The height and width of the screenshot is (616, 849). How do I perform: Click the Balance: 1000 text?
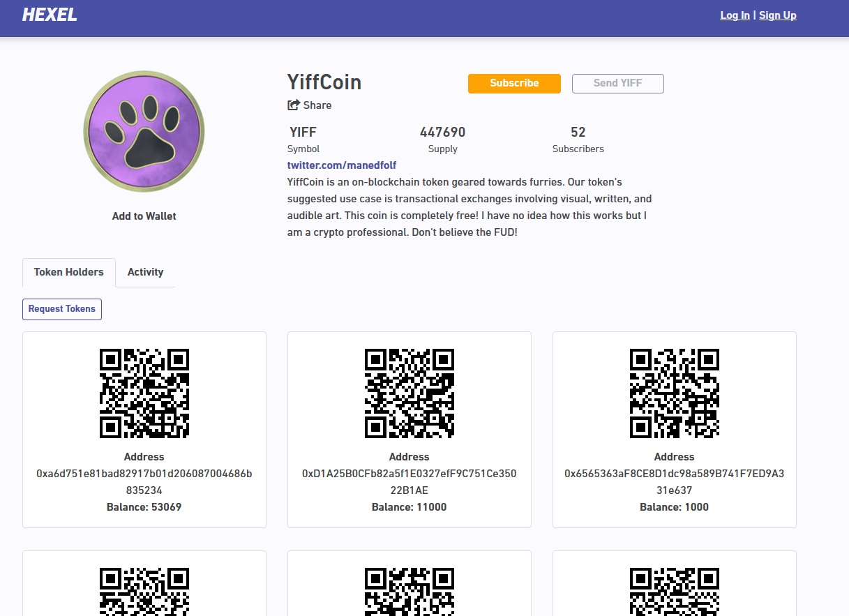[x=675, y=507]
